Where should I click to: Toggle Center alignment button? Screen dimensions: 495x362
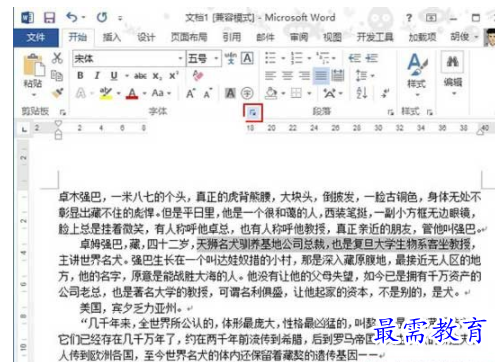[287, 76]
